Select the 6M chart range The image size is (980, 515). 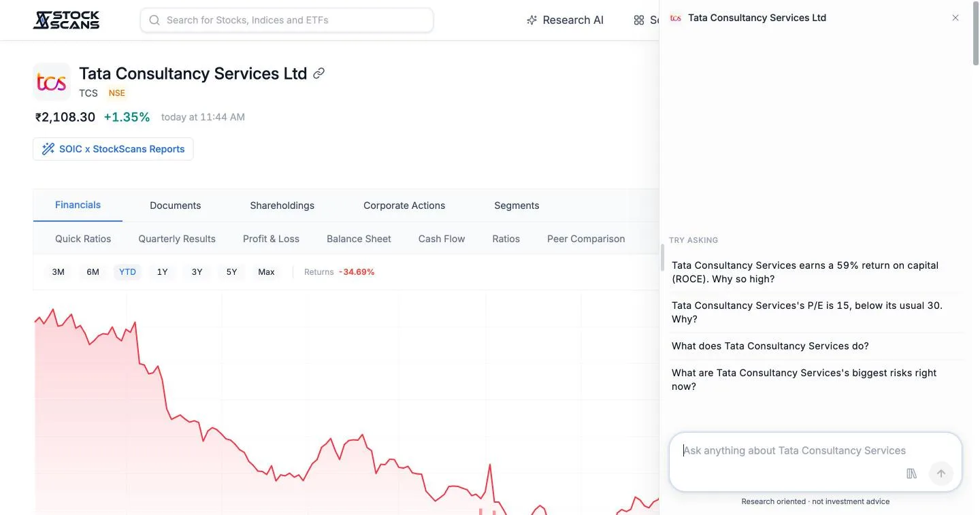93,272
